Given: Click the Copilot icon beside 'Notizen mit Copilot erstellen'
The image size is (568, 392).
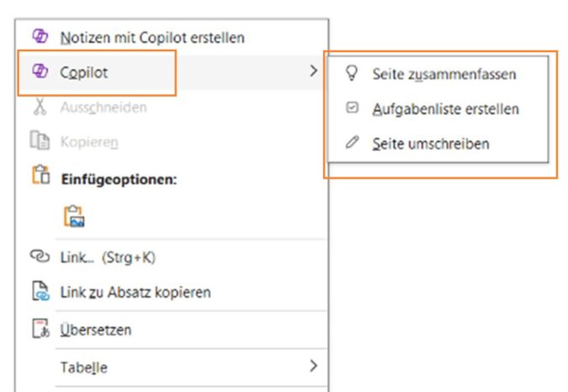Looking at the screenshot, I should click(40, 37).
